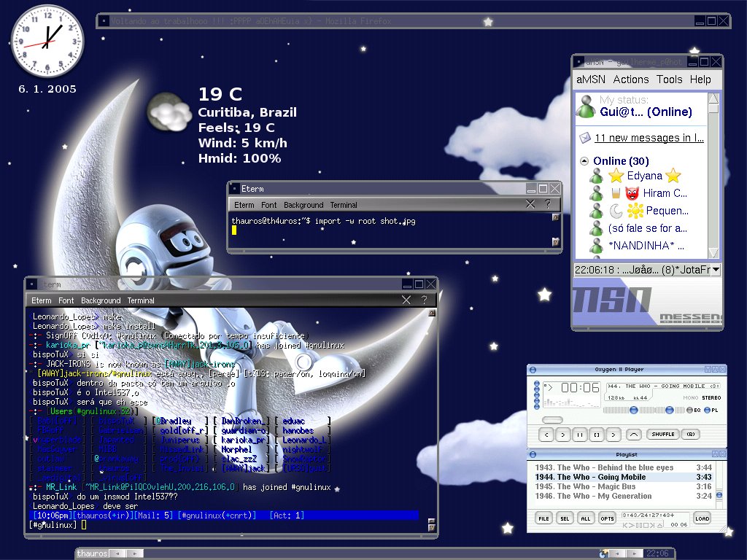The width and height of the screenshot is (747, 560).
Task: Enable SHUFFLE mode in the player
Action: 662,435
